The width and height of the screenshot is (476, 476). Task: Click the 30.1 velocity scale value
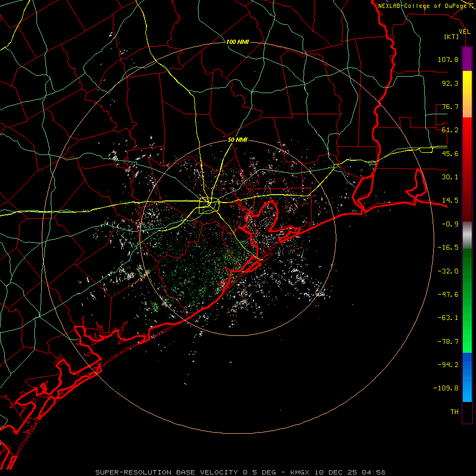tap(450, 177)
